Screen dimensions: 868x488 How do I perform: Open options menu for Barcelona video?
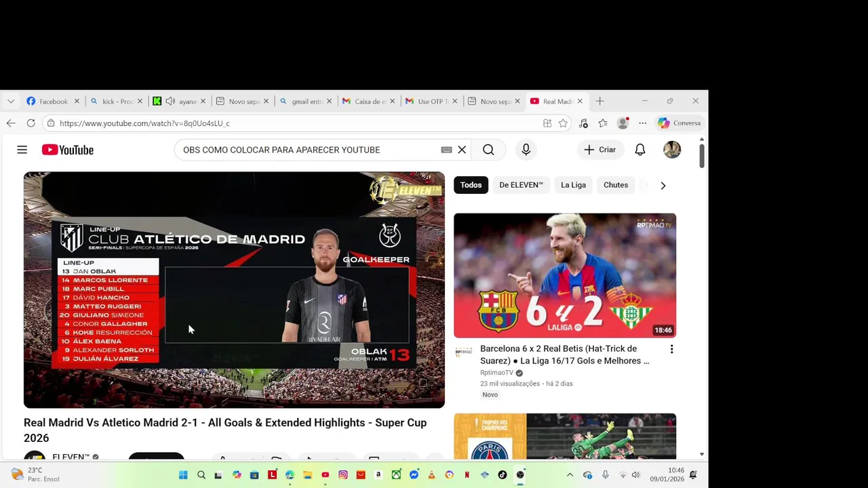pyautogui.click(x=671, y=349)
